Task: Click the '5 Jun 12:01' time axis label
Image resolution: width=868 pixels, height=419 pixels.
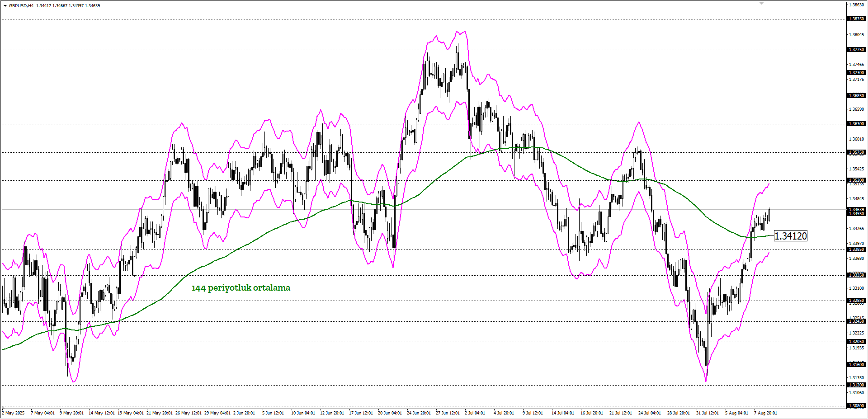Action: click(274, 413)
